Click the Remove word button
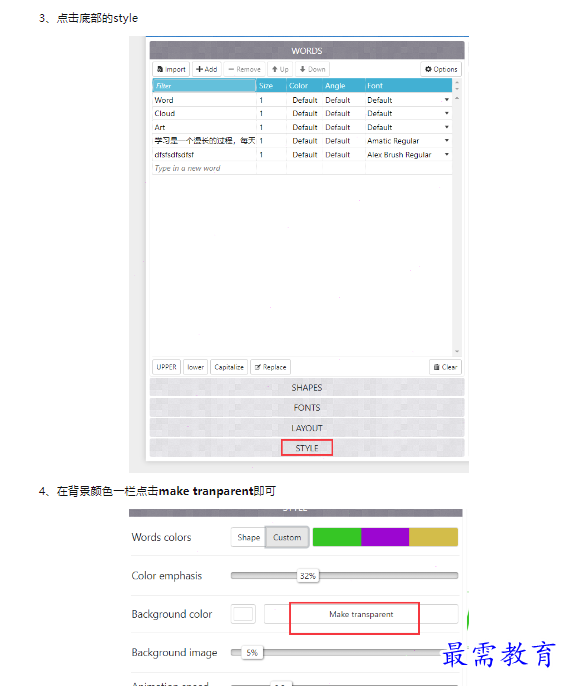This screenshot has width=564, height=686. coord(244,69)
